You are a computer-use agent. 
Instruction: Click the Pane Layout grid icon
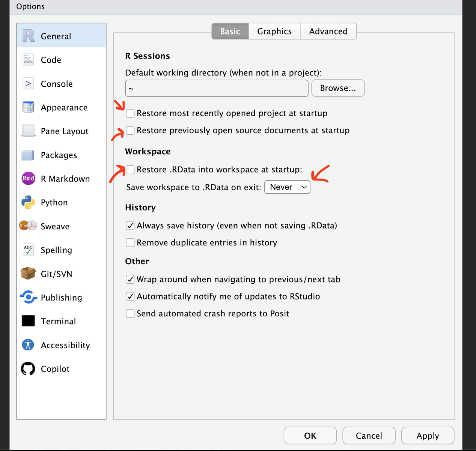pos(28,131)
